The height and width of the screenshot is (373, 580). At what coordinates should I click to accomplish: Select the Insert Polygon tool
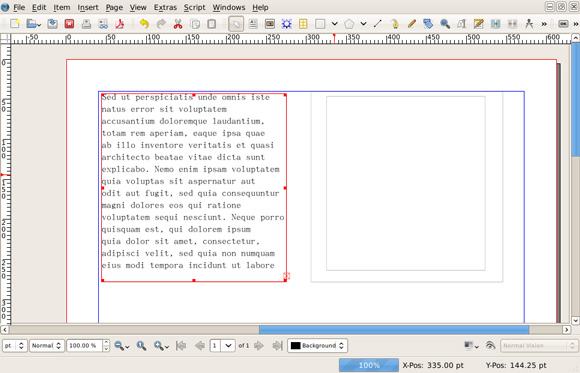pos(349,24)
